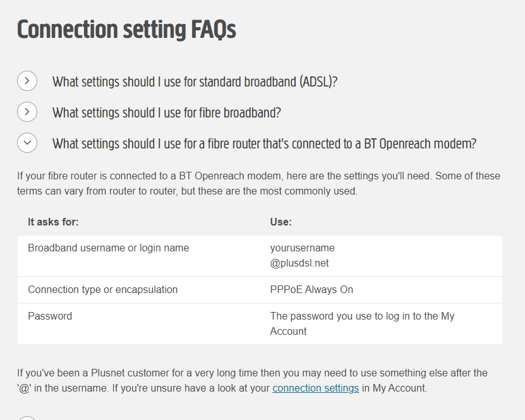Select the 'Broadband username or login name' cell
This screenshot has height=420, width=525.
coord(108,248)
